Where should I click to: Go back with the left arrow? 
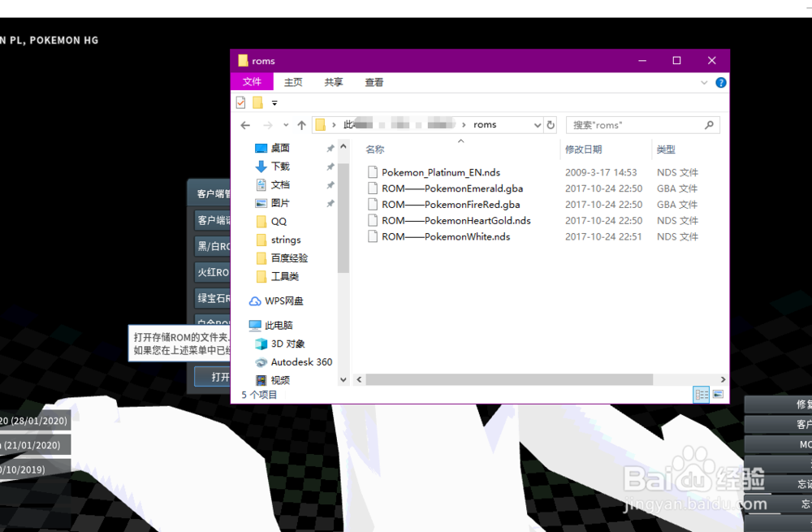[245, 125]
